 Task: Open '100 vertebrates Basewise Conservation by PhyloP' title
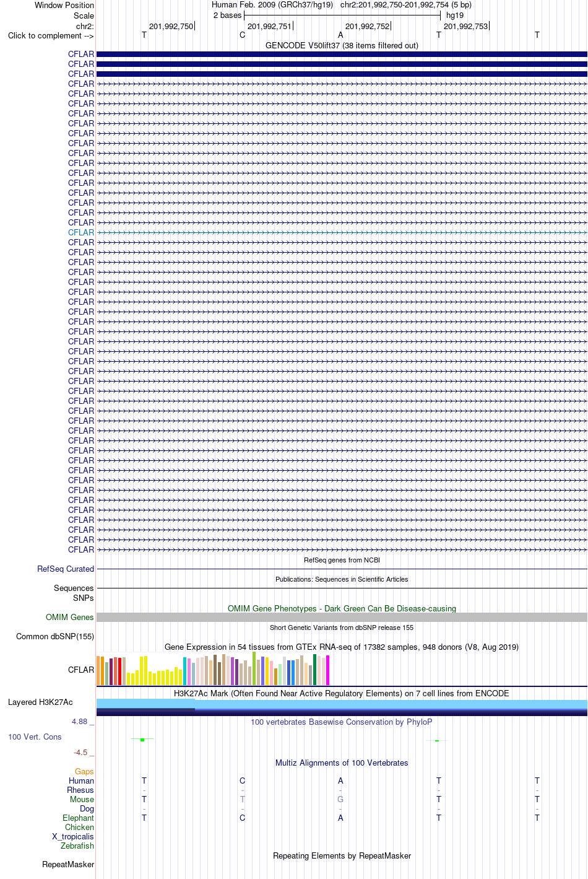pos(342,722)
